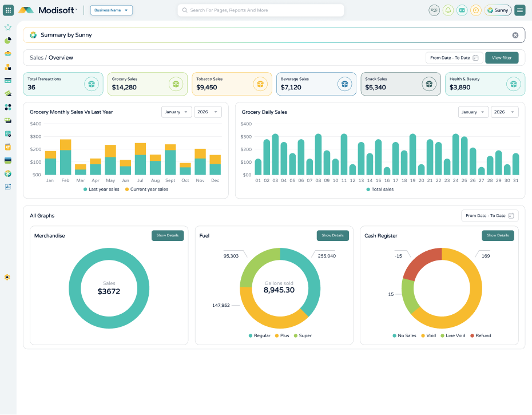This screenshot has width=532, height=415.
Task: Click the Sales breadcrumb link
Action: click(x=37, y=58)
